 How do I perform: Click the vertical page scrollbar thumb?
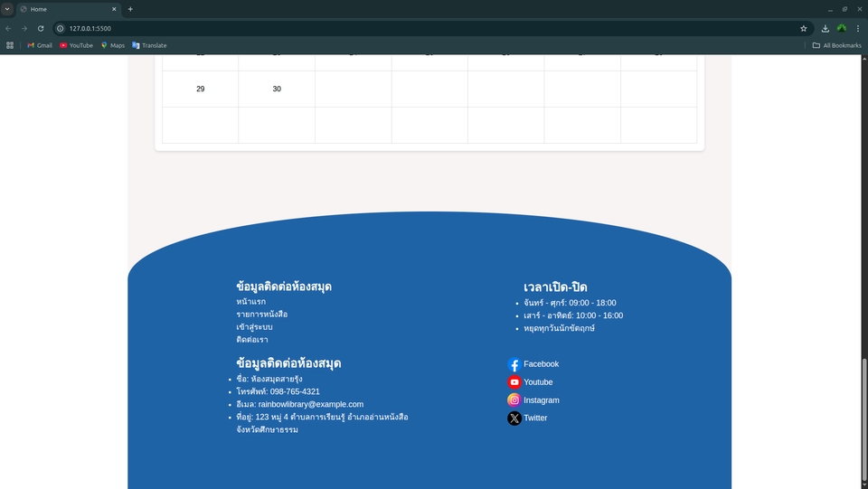point(864,419)
